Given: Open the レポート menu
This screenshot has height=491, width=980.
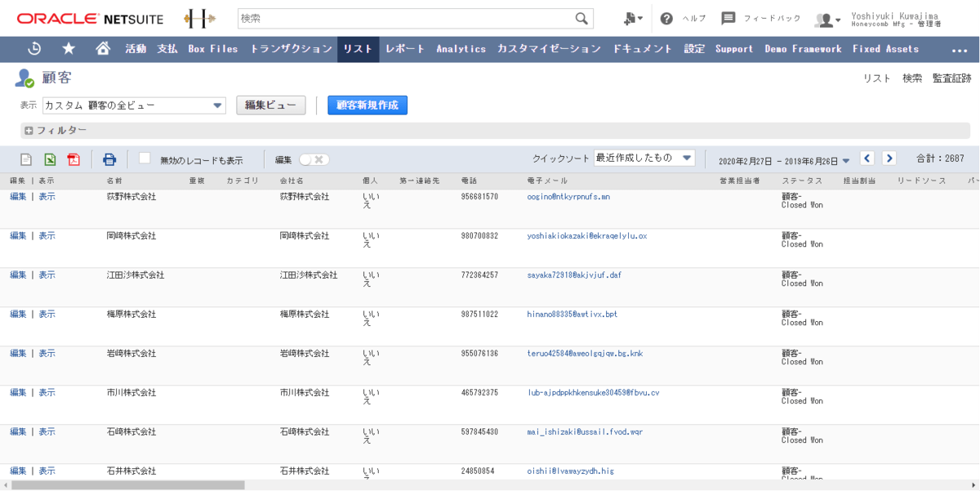Looking at the screenshot, I should (x=405, y=49).
